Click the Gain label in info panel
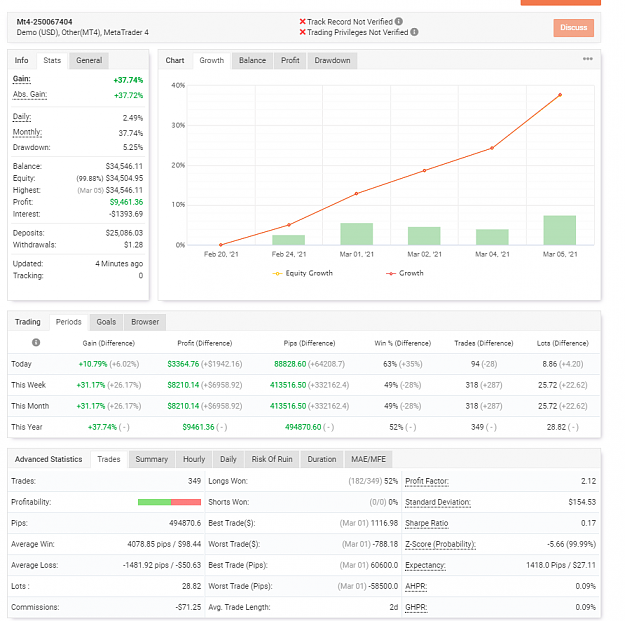Viewport: 625px width, 621px height. pos(22,79)
